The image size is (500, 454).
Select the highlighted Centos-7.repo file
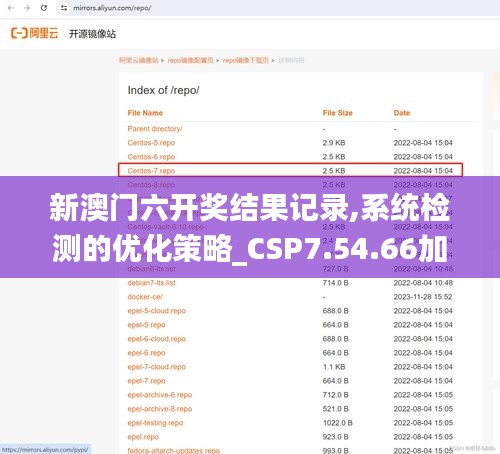click(151, 171)
